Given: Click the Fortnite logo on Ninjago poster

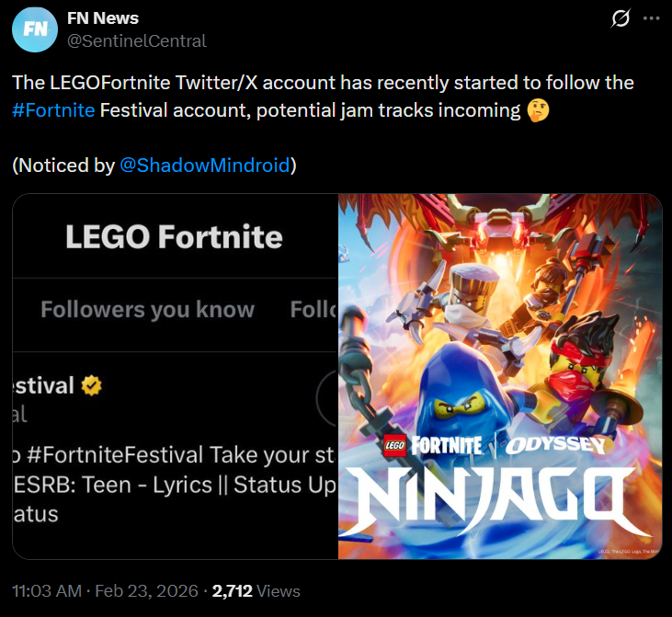Looking at the screenshot, I should (x=445, y=445).
